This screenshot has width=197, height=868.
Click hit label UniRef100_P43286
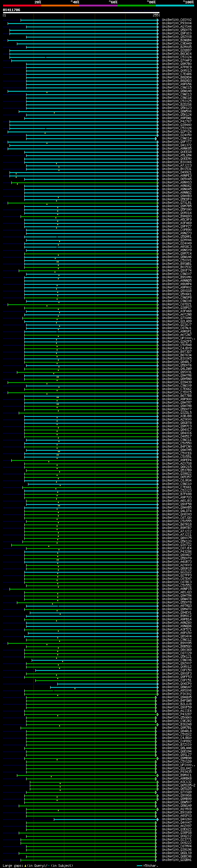click(x=176, y=551)
